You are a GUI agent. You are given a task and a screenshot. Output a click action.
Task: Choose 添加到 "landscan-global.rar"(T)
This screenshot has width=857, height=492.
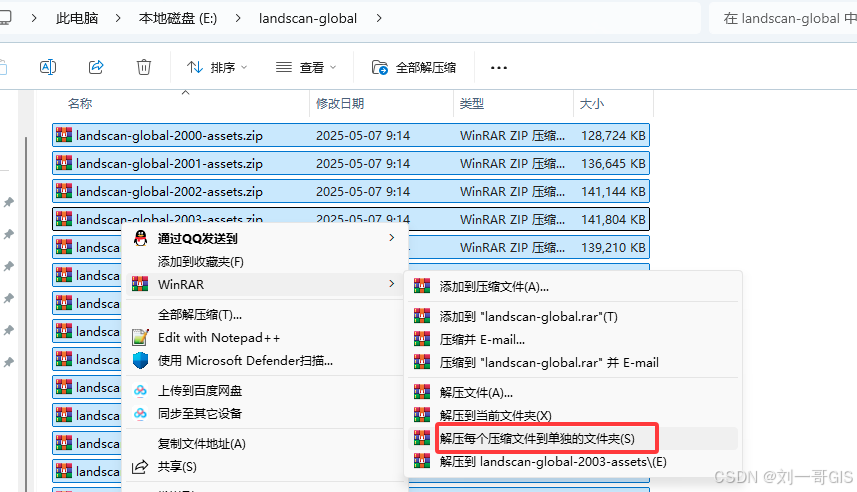tap(573, 316)
